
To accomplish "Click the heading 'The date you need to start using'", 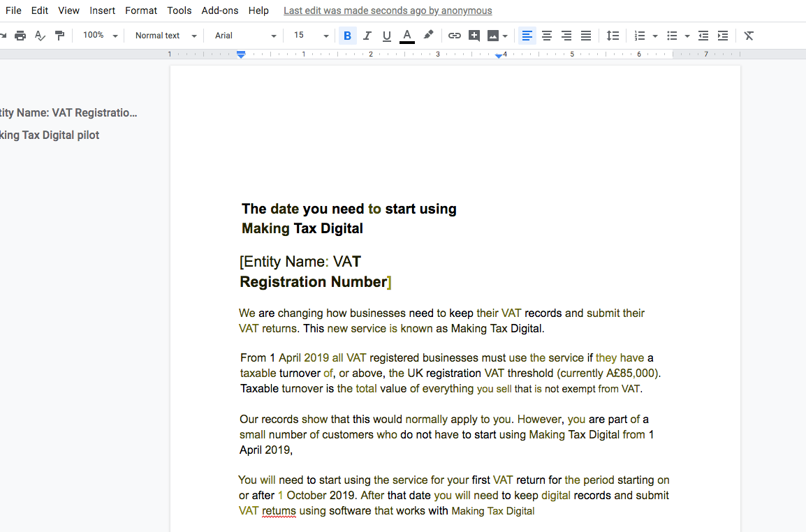I will pyautogui.click(x=349, y=209).
